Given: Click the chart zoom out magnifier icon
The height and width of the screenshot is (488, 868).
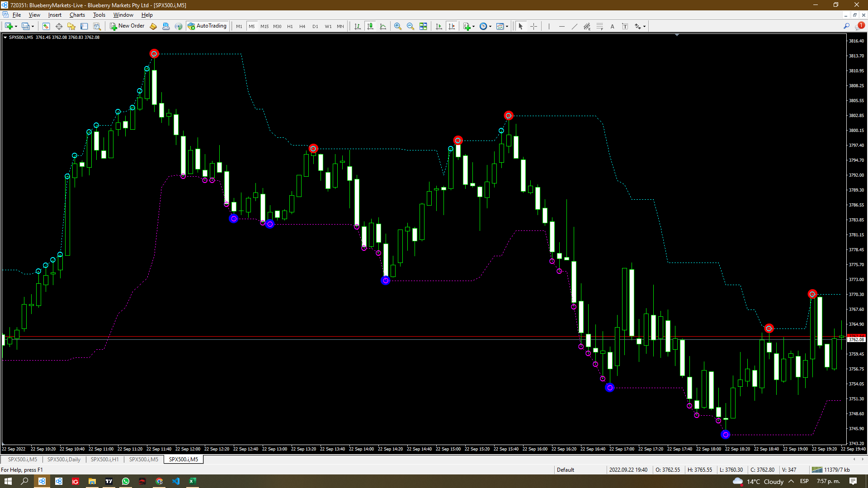Looking at the screenshot, I should pyautogui.click(x=410, y=26).
